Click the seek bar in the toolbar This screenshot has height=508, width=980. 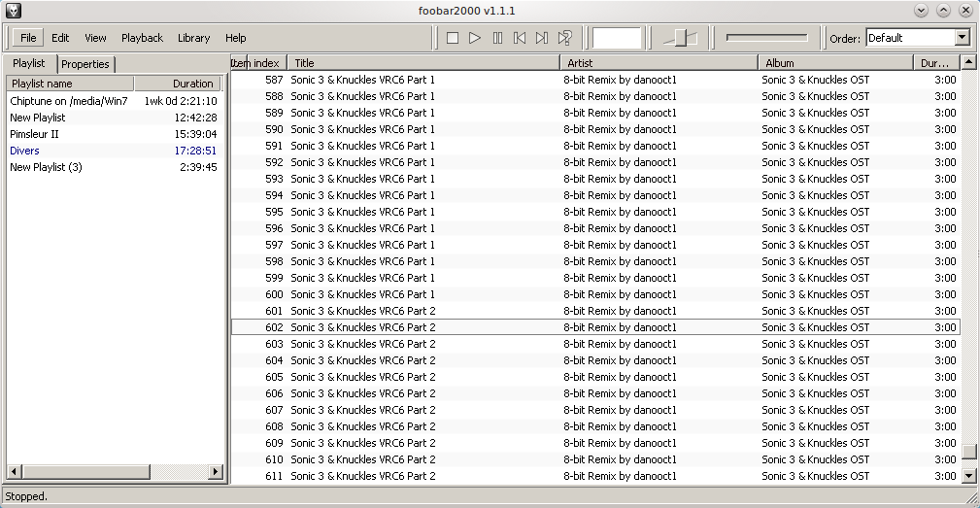pyautogui.click(x=765, y=38)
